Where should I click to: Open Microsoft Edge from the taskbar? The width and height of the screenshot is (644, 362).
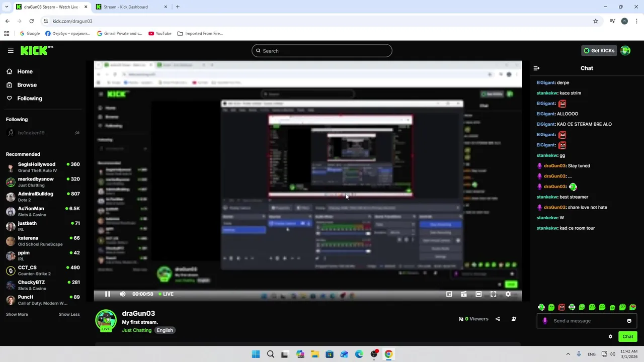click(359, 354)
